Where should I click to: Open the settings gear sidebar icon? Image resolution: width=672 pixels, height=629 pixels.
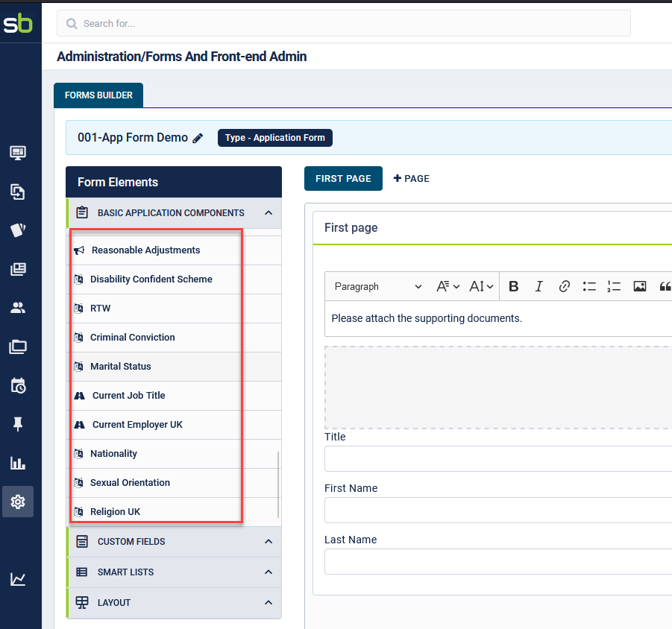pyautogui.click(x=18, y=502)
